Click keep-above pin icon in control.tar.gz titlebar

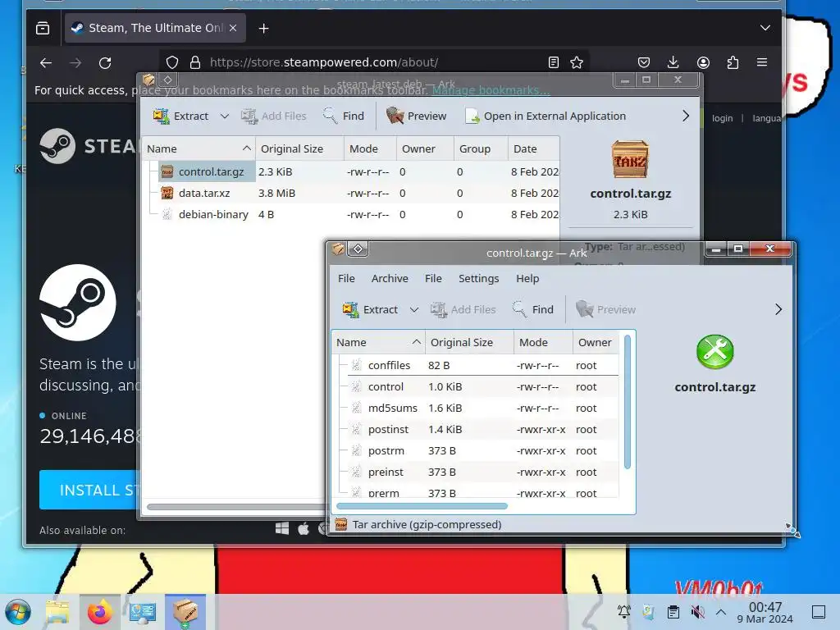click(x=358, y=249)
